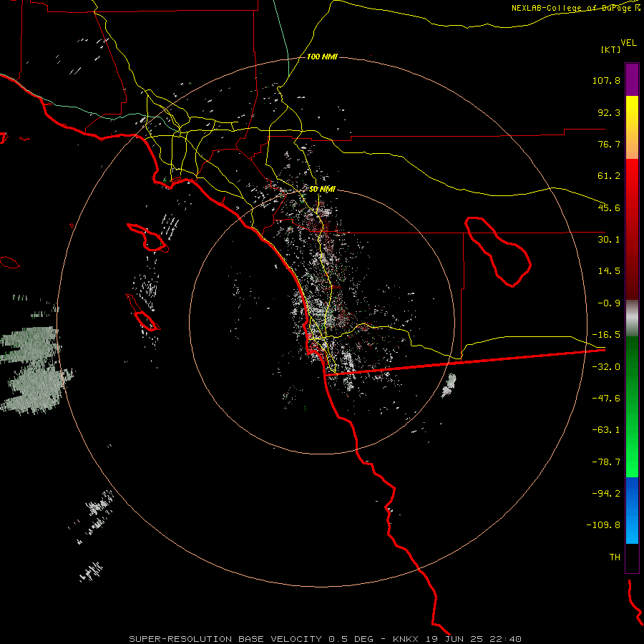Select the 61.2 scale value
The width and height of the screenshot is (644, 644).
point(609,176)
